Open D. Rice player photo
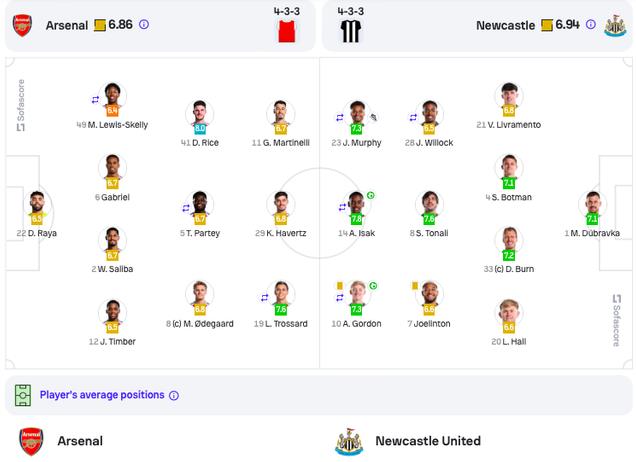This screenshot has height=462, width=636. pos(200,113)
